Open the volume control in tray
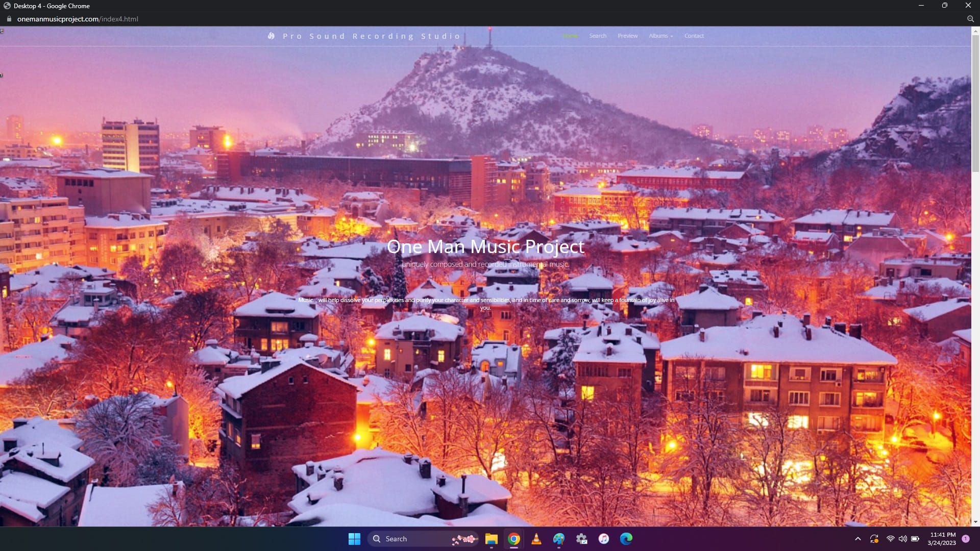This screenshot has height=551, width=980. pyautogui.click(x=903, y=539)
